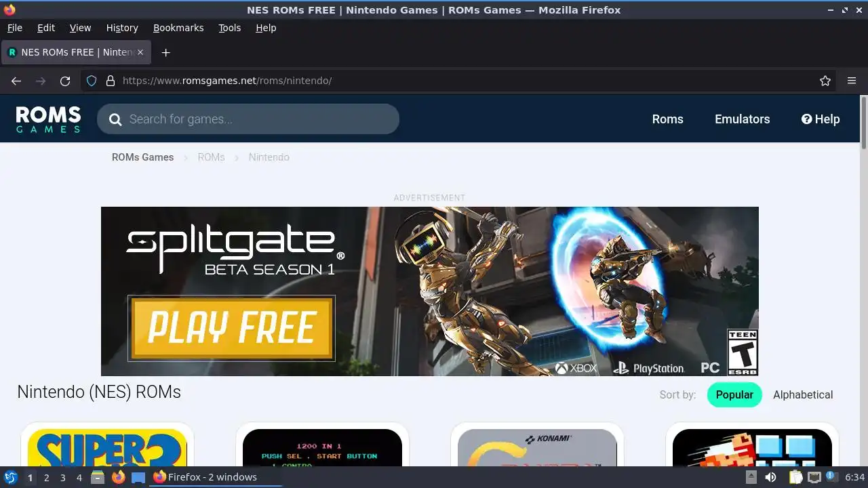Select the NES ROMs FREE tab
Viewport: 868px width, 488px height.
76,52
